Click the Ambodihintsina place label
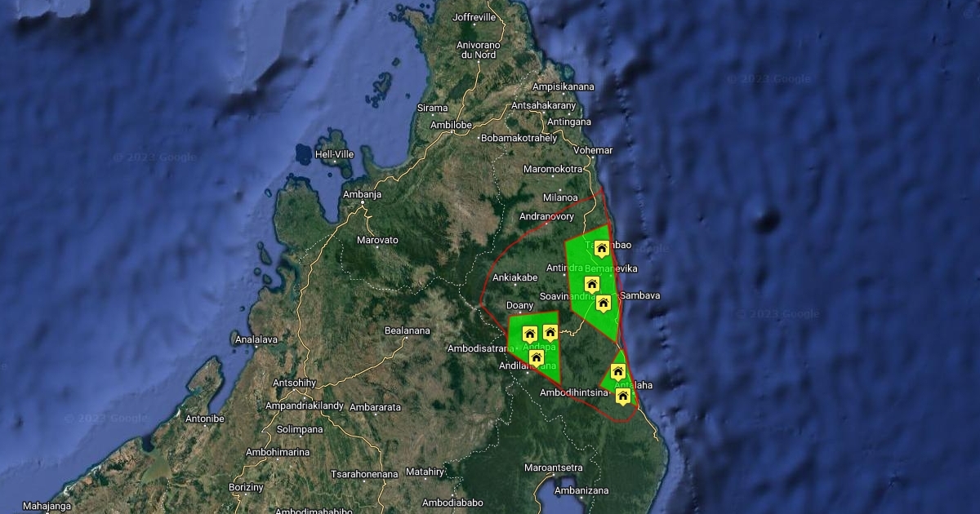Image resolution: width=980 pixels, height=514 pixels. [574, 393]
